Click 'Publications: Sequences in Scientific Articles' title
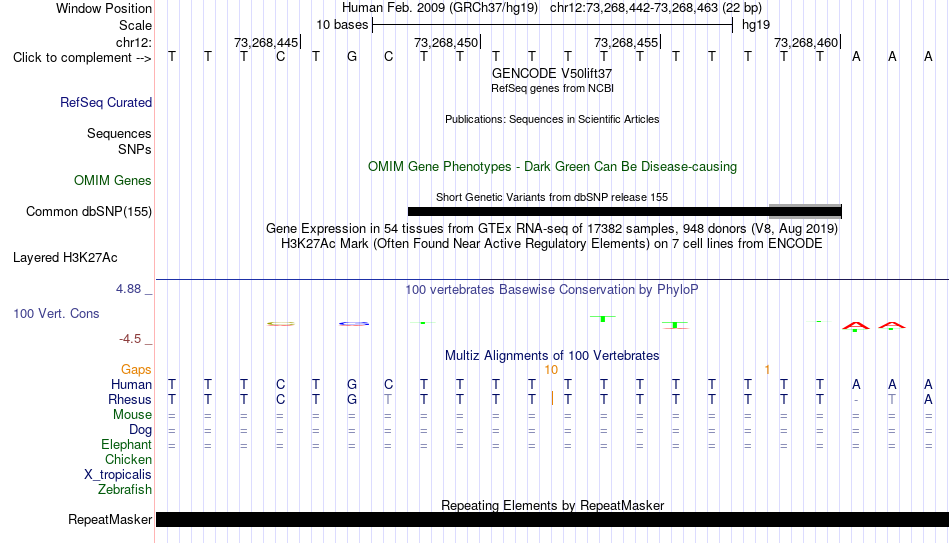 point(552,119)
